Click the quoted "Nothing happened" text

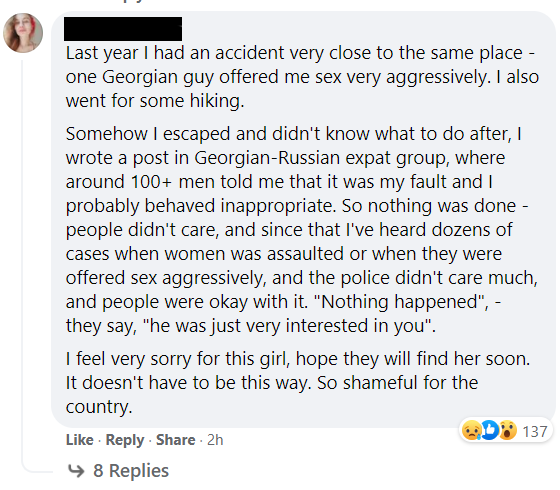point(401,302)
